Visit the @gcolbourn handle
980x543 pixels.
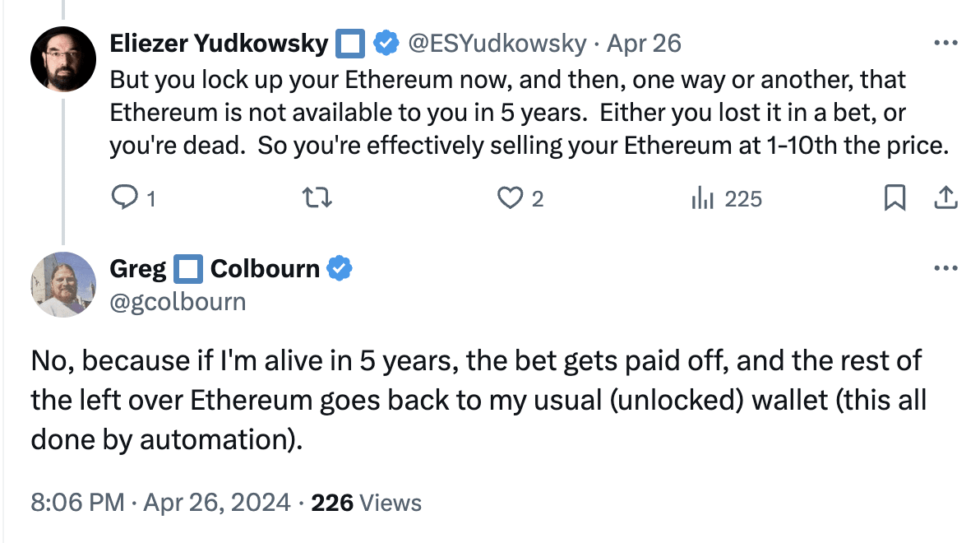(x=178, y=301)
